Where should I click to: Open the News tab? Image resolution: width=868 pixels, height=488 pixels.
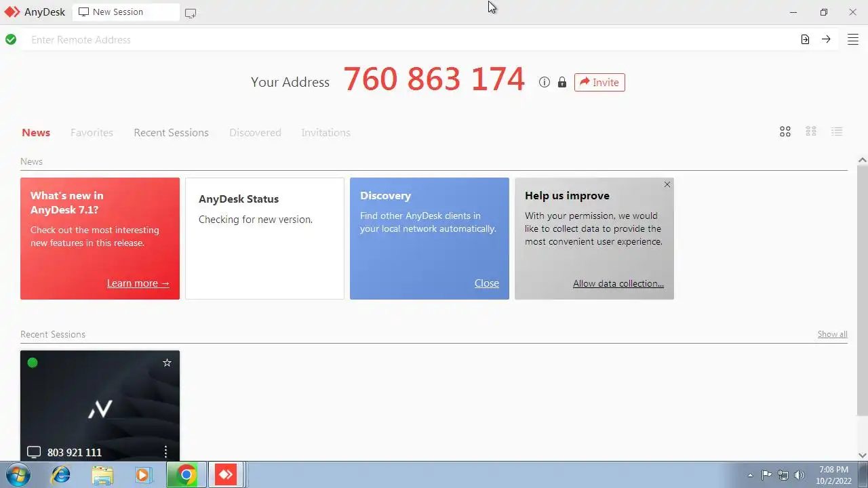point(36,132)
